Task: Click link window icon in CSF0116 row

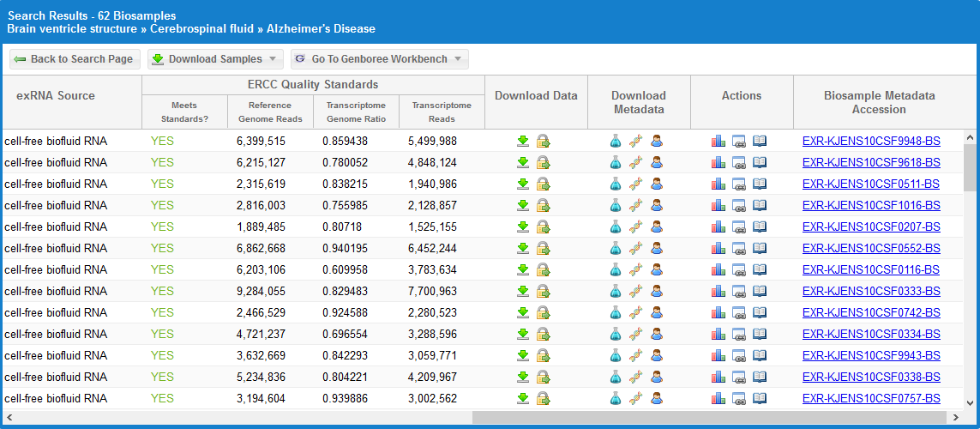Action: coord(738,269)
